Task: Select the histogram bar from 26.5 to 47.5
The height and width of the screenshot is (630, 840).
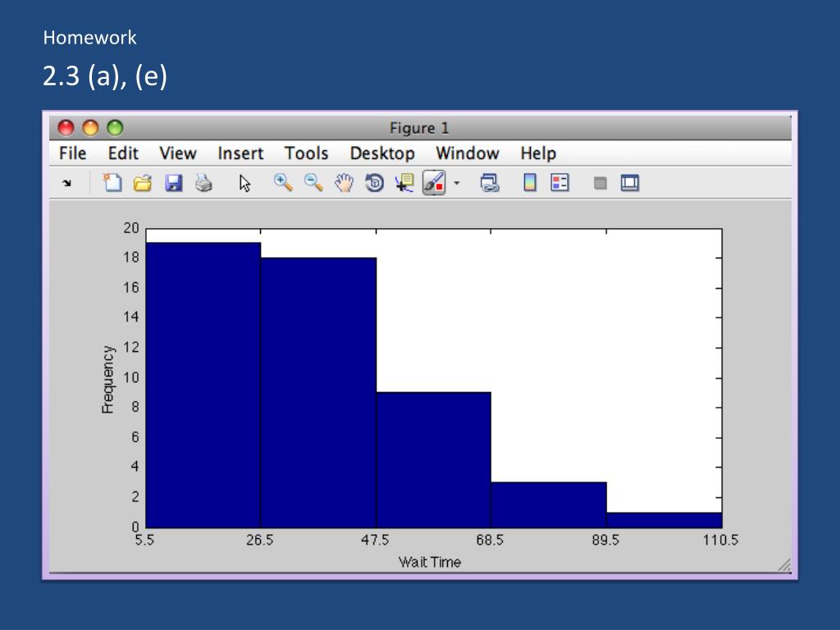Action: (x=319, y=393)
